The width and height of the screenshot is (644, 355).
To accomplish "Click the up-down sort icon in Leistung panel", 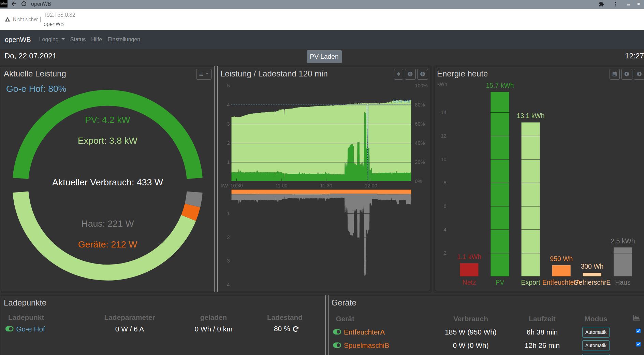I will (398, 74).
